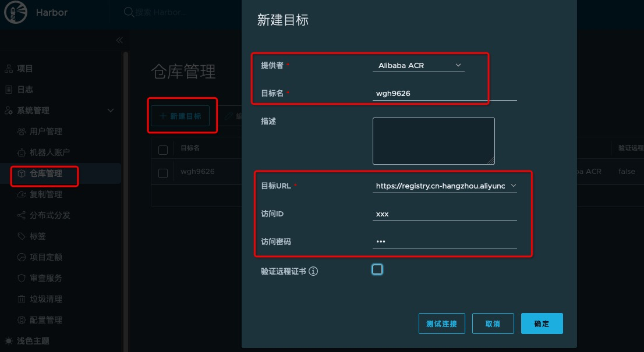The height and width of the screenshot is (352, 644).
Task: Click the 目标名 input field
Action: coord(445,94)
